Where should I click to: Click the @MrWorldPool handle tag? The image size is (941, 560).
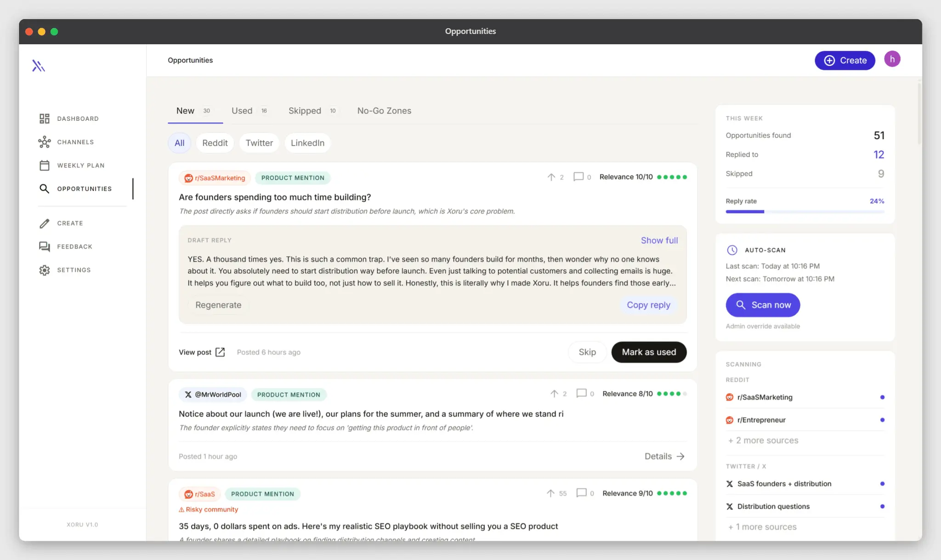[213, 395]
